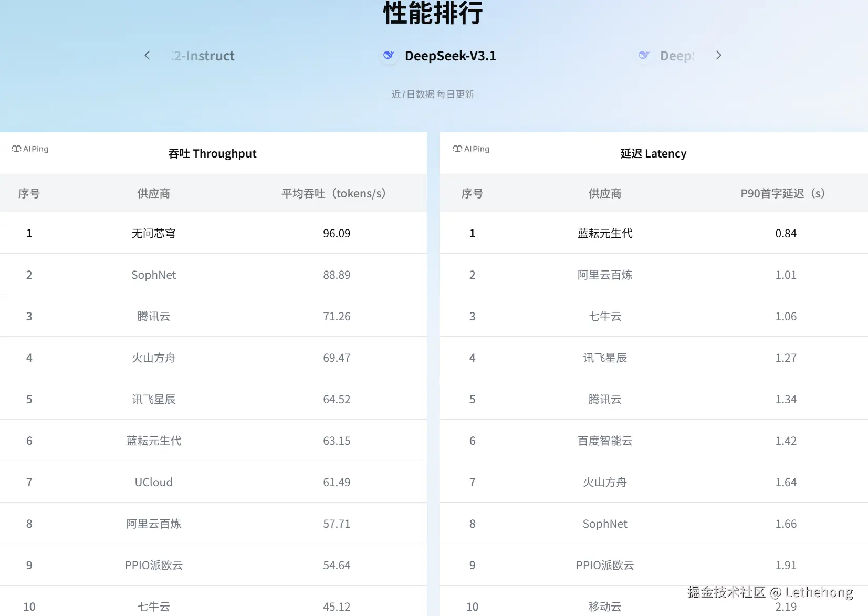This screenshot has height=616, width=868.
Task: Click the latency value 1.34
Action: click(x=786, y=399)
